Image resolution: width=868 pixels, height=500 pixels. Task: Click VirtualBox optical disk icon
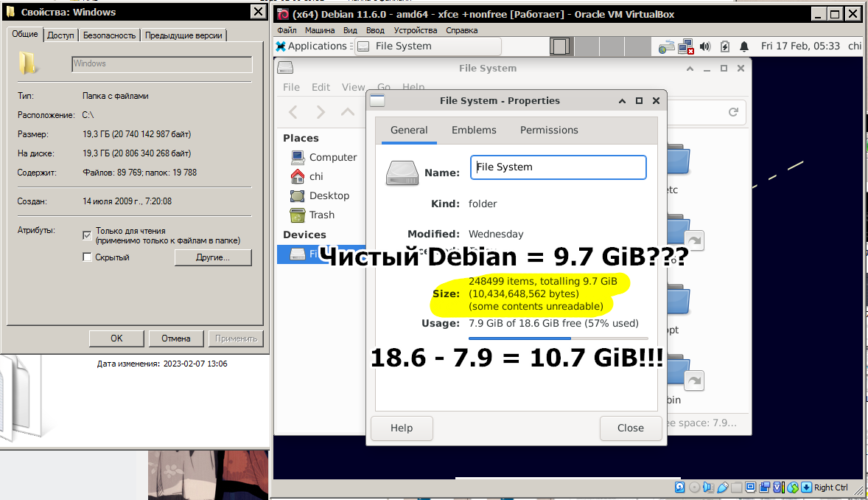(694, 487)
